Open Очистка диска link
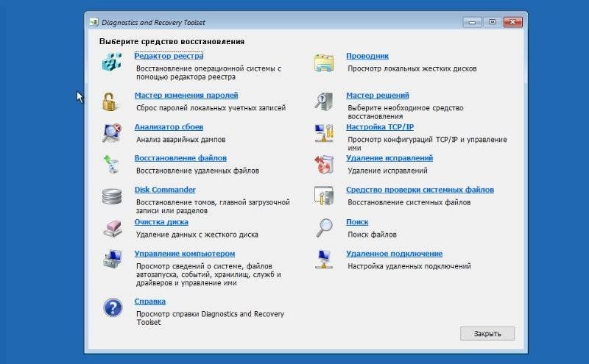This screenshot has height=364, width=589. pyautogui.click(x=161, y=222)
